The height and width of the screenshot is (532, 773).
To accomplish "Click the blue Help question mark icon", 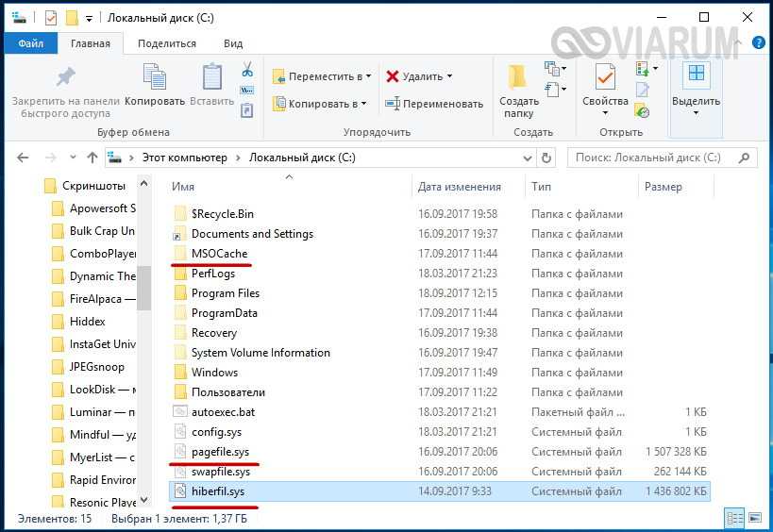I will pos(758,42).
